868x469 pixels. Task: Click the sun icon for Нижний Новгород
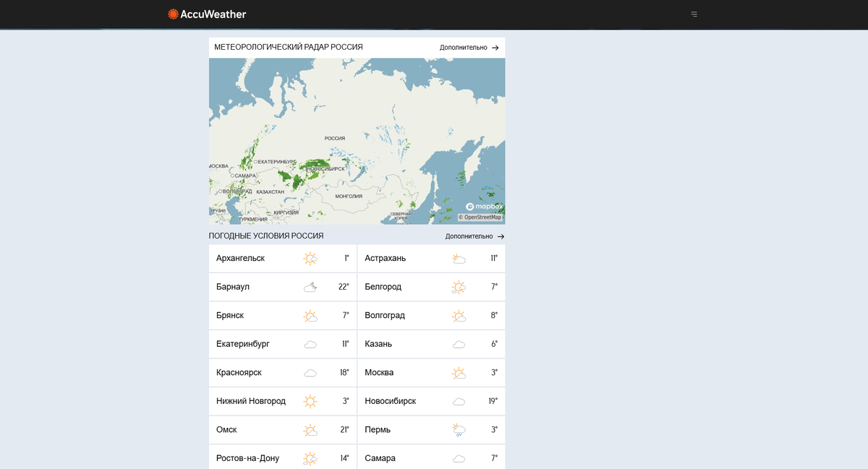point(310,401)
